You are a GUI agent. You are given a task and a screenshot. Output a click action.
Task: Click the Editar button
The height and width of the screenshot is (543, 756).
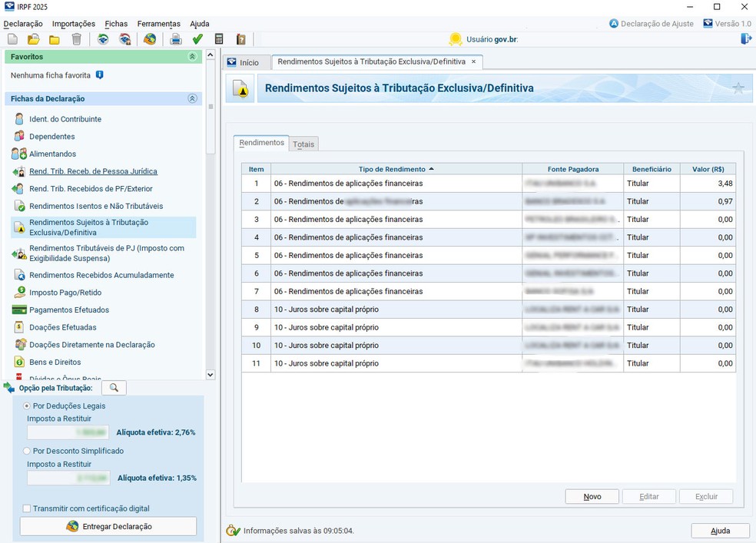coord(649,496)
